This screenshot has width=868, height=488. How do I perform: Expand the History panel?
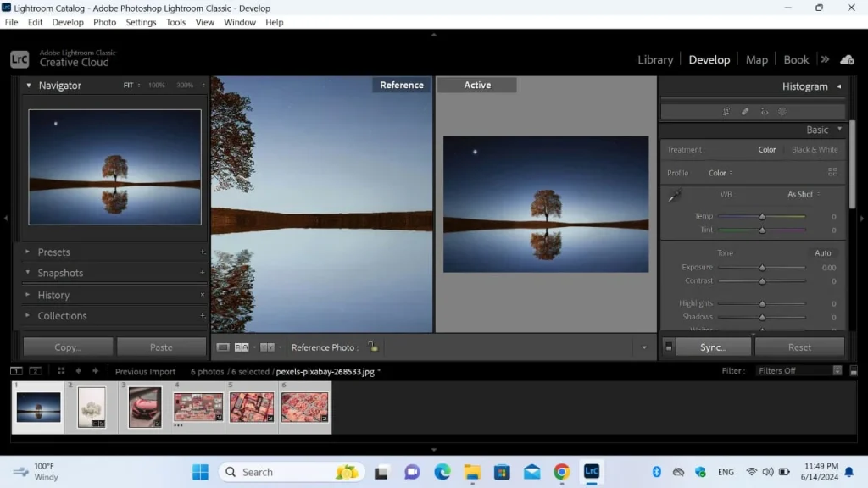(27, 294)
